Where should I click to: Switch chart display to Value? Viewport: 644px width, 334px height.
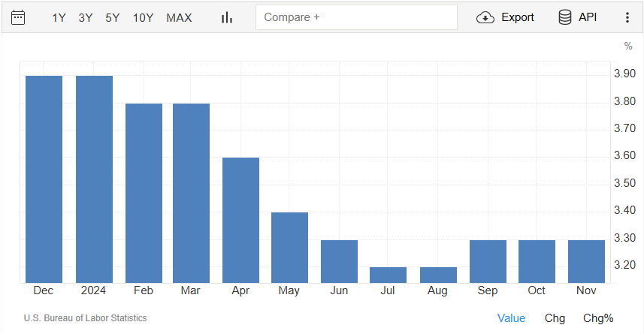point(511,318)
